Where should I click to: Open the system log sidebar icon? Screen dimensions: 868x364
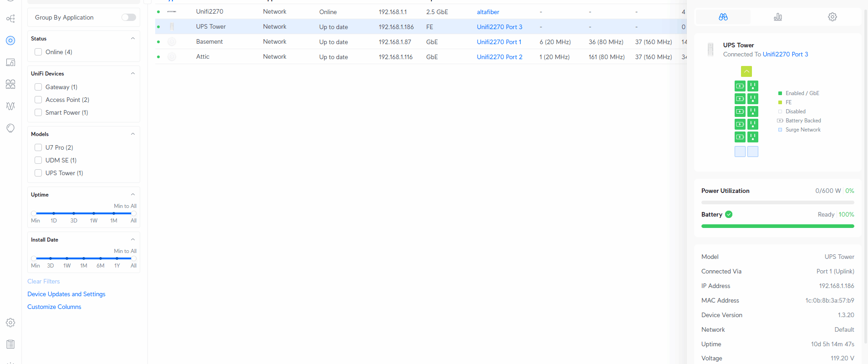tap(10, 344)
